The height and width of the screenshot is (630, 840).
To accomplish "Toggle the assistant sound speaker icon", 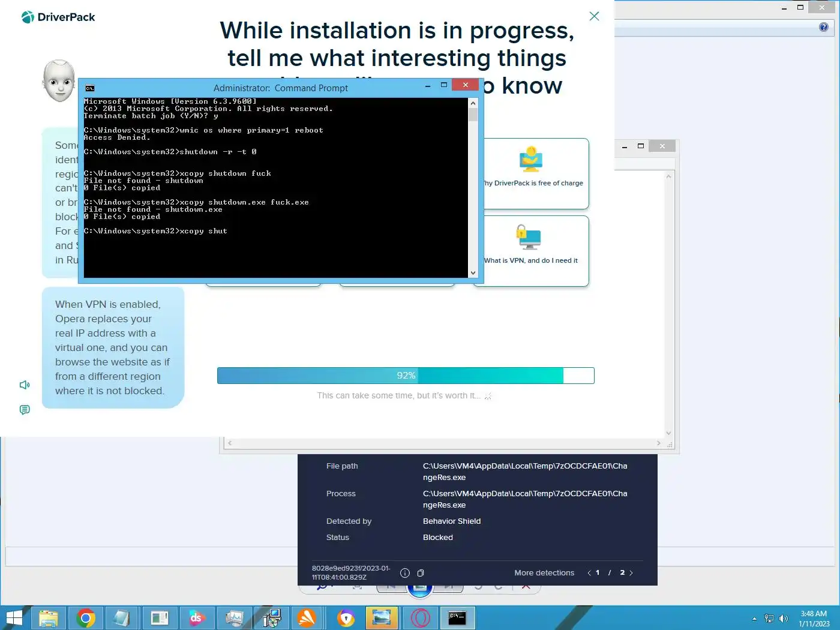I will pyautogui.click(x=25, y=385).
